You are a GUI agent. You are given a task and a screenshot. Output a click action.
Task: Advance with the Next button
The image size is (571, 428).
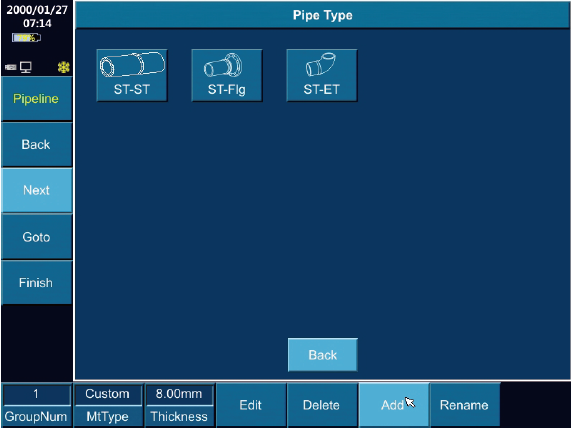coord(36,190)
